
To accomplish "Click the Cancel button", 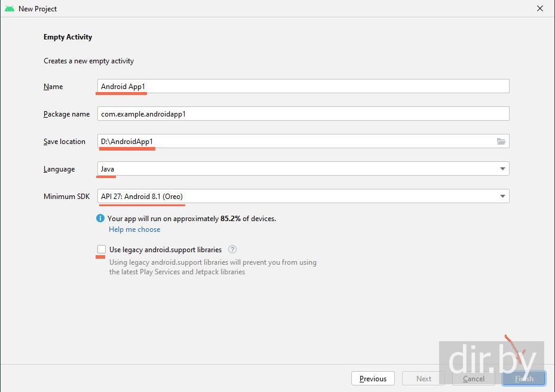I will click(474, 378).
